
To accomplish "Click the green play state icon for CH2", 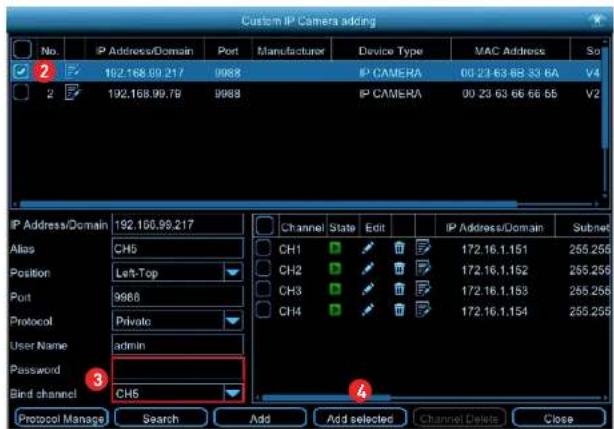I will 335,269.
